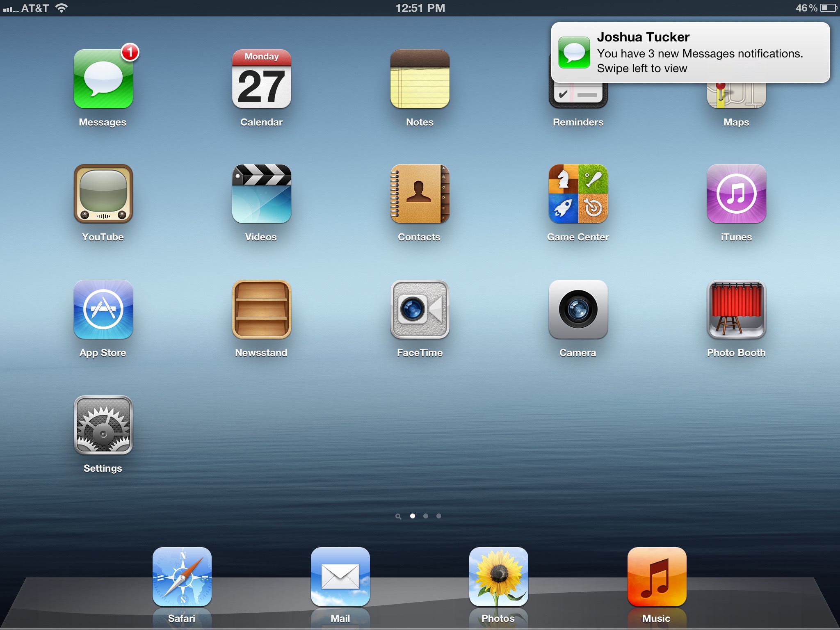The width and height of the screenshot is (840, 630).
Task: Launch the YouTube app
Action: point(103,194)
